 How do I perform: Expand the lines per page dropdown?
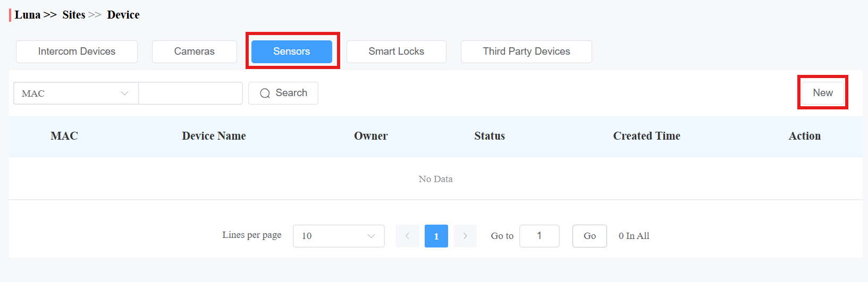[x=339, y=236]
